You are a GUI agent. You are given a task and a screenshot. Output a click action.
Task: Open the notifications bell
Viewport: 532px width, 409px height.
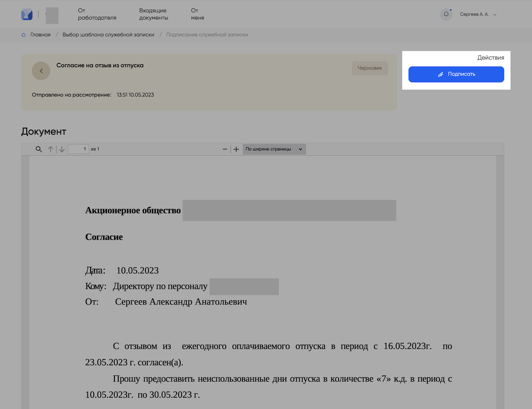tap(446, 14)
